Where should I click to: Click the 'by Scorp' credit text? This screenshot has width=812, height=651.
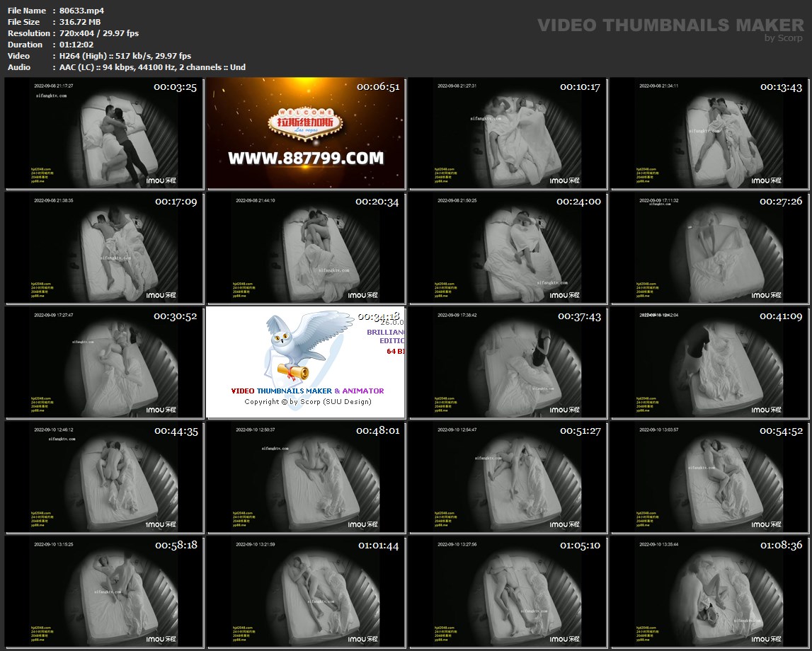pyautogui.click(x=783, y=38)
